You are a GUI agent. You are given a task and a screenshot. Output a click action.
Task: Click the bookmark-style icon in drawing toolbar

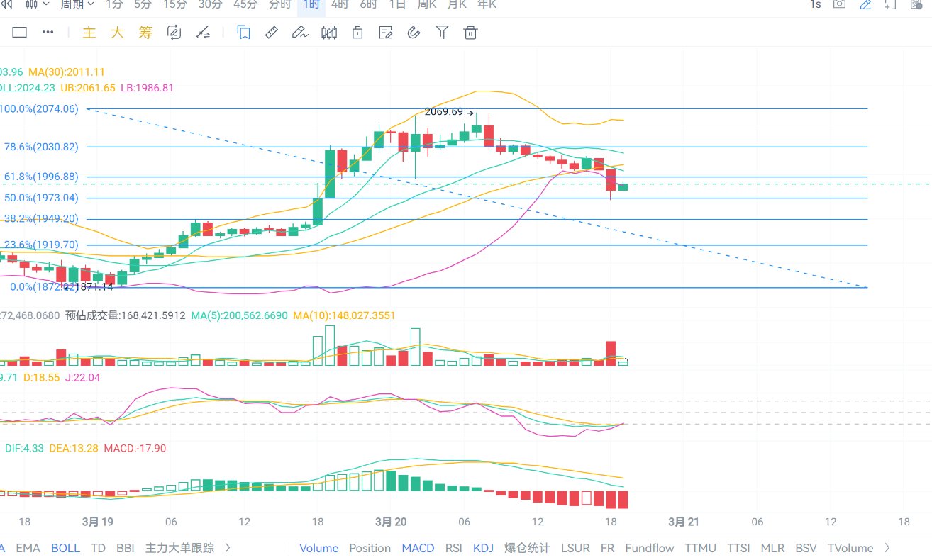coord(243,33)
